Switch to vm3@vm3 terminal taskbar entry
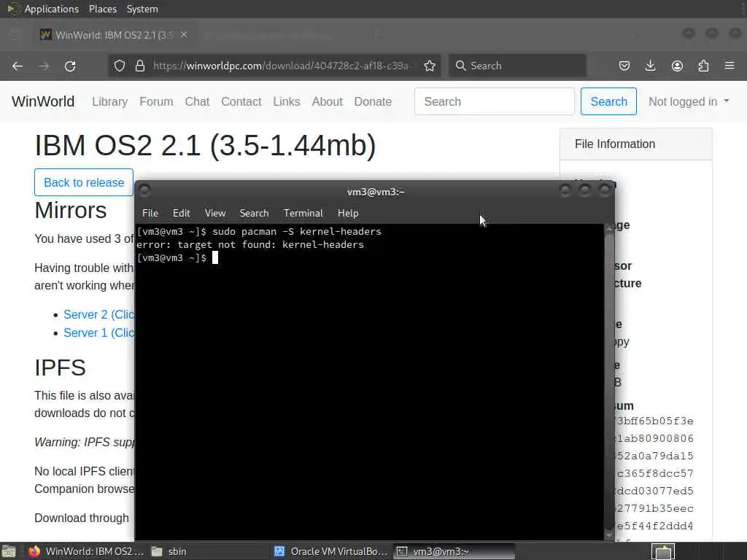The width and height of the screenshot is (747, 560). [454, 551]
